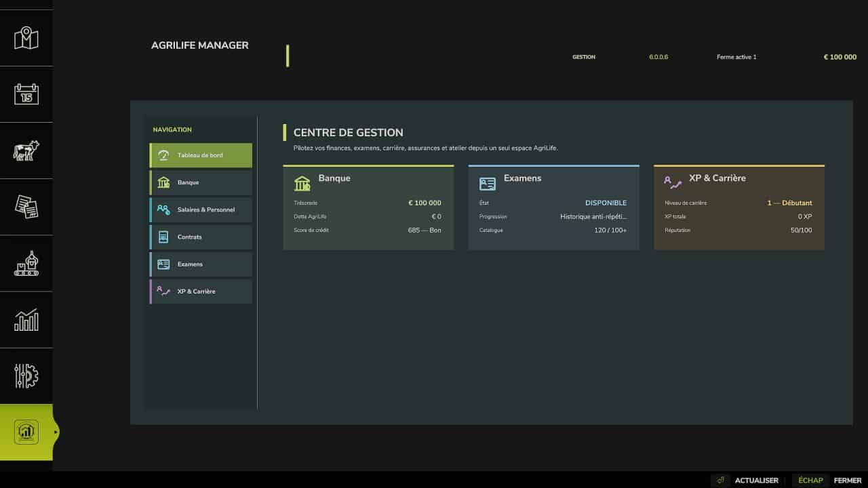Image resolution: width=868 pixels, height=488 pixels.
Task: Open the Examens navigation item
Action: (x=201, y=264)
